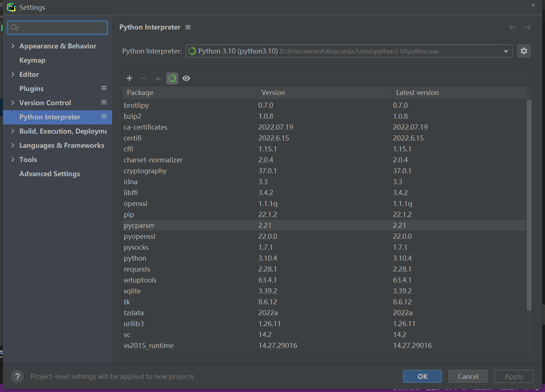This screenshot has height=392, width=545.
Task: Open the interpreter gear settings icon
Action: click(524, 51)
